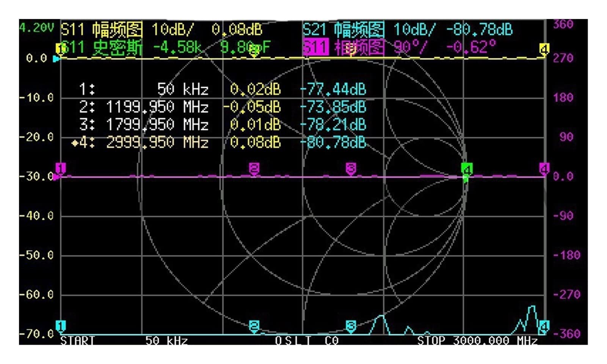Tap marker 2's -0.05dB value
607x364 pixels.
tap(252, 107)
